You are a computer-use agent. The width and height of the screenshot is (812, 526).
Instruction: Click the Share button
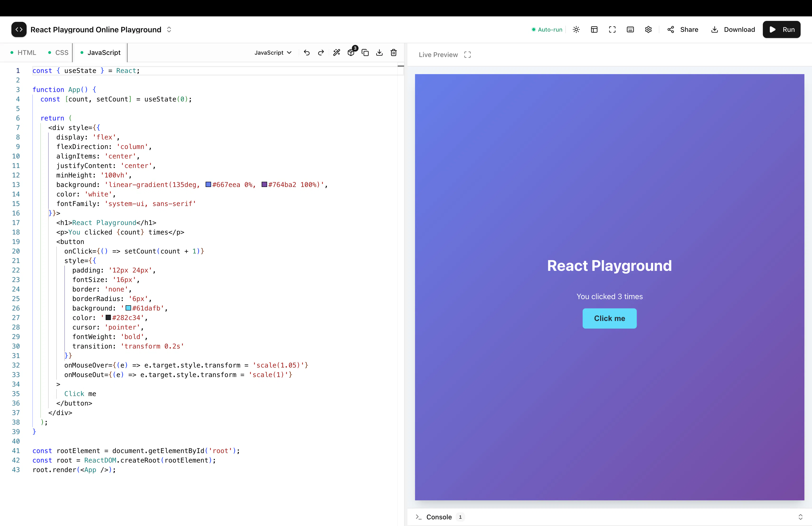pos(683,30)
